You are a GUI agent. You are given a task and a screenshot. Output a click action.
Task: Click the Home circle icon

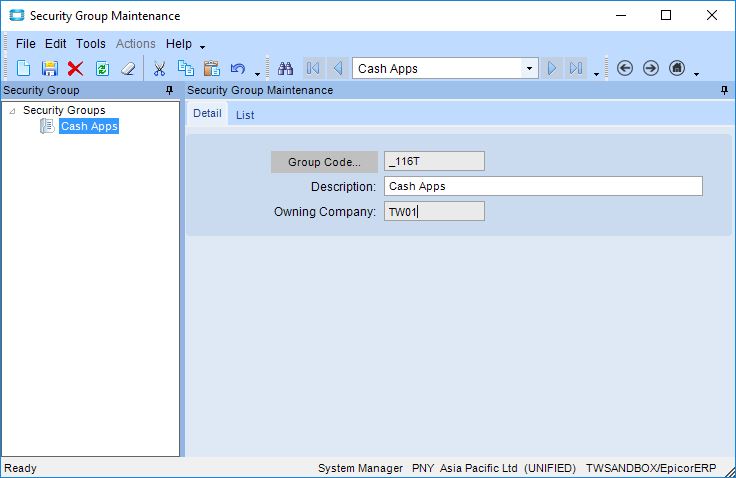(677, 69)
